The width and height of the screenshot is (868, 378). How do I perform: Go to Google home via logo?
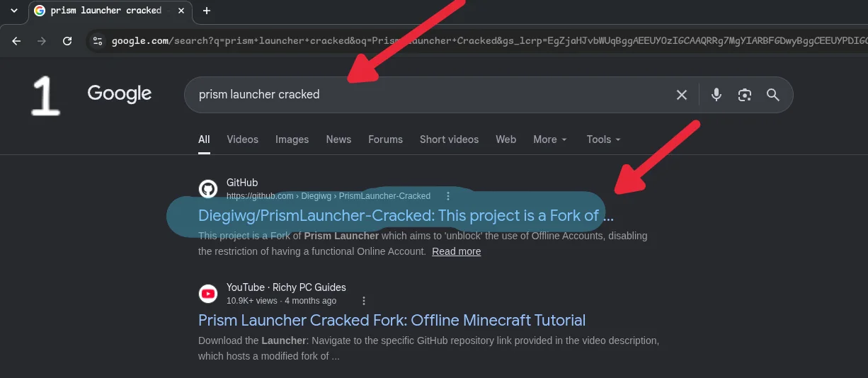(x=120, y=94)
